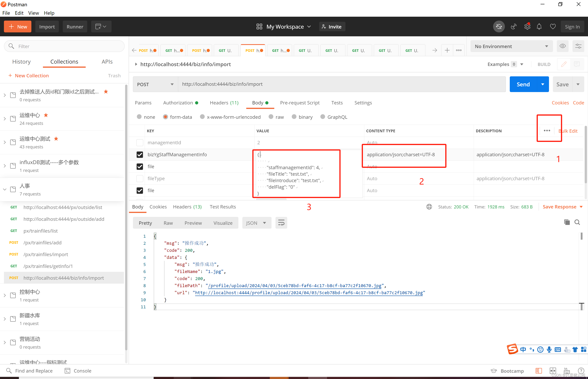Open settings gear icon in header
This screenshot has width=588, height=379.
(527, 26)
